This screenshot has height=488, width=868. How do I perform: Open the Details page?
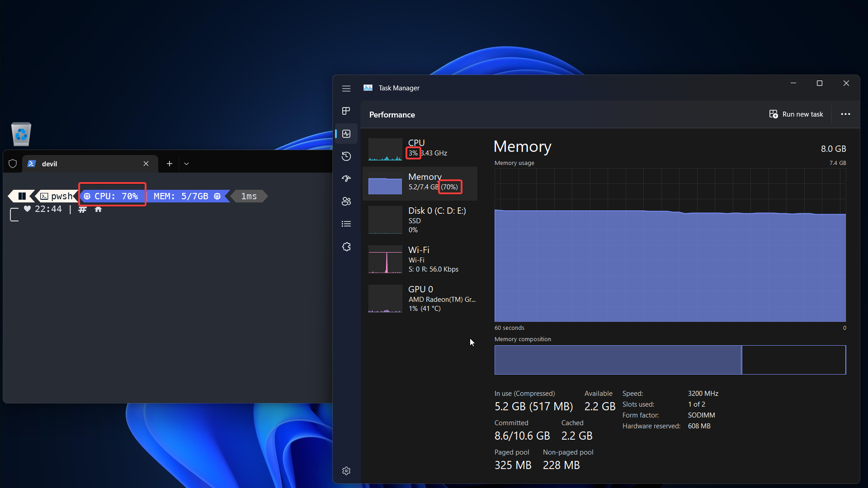346,224
